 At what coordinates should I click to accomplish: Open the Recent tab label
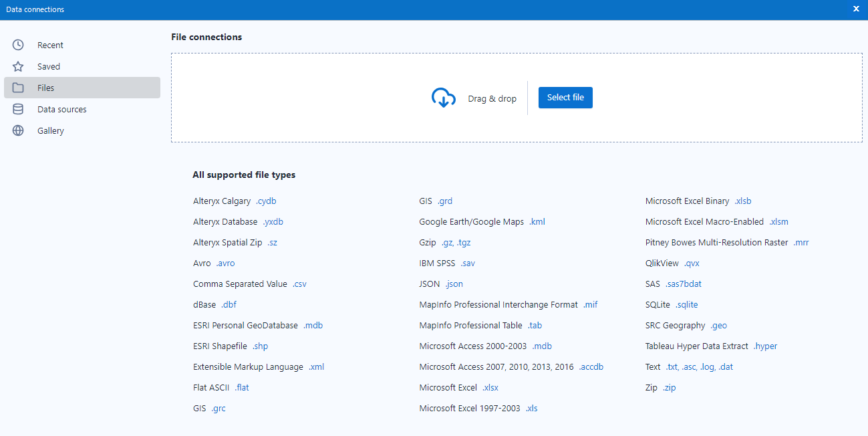click(x=50, y=45)
